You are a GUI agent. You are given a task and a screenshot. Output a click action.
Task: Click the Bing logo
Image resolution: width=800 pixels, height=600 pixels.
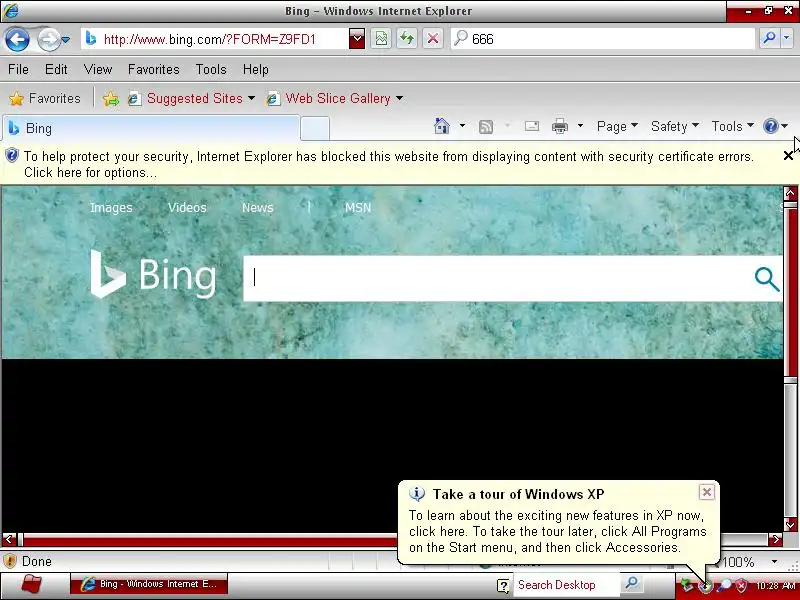(153, 274)
